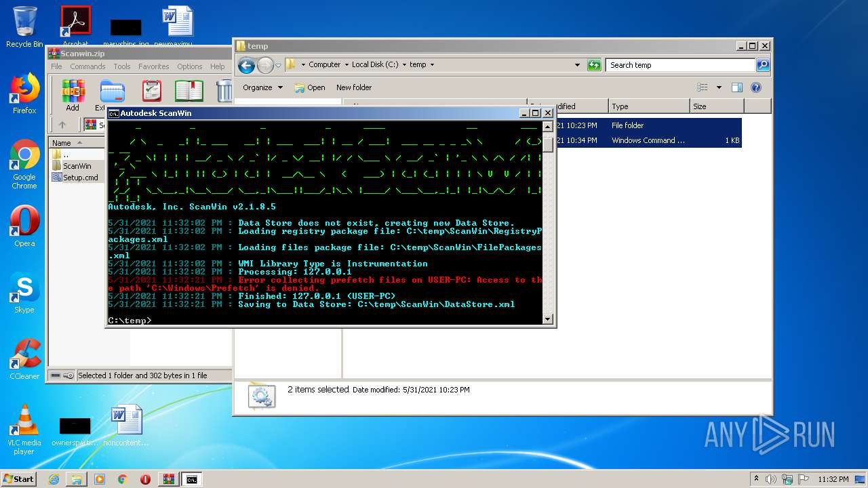Viewport: 868px width, 488px height.
Task: Select the Google Chrome desktop shortcut
Action: tap(24, 165)
